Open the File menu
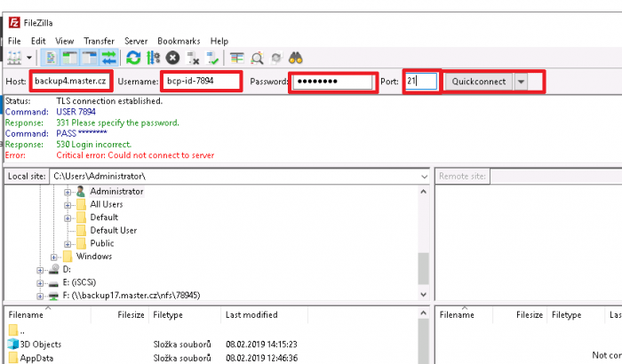Screen dimensions: 622x364 coord(14,41)
